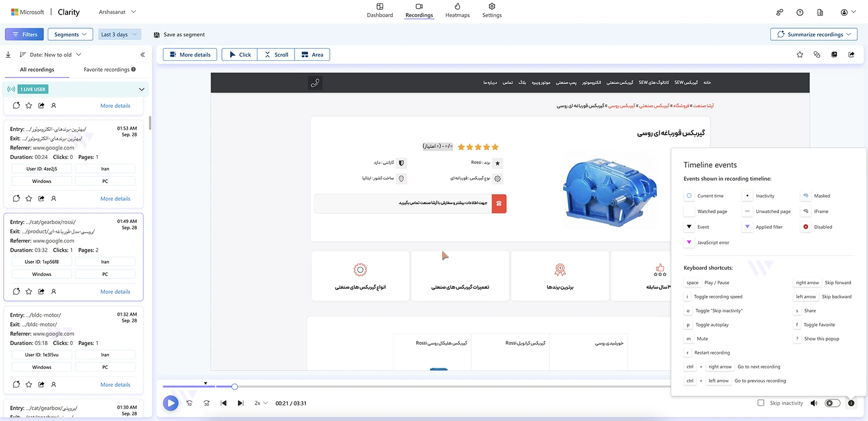Favorite the current recording with the toolbar star
This screenshot has height=421, width=868.
[800, 55]
